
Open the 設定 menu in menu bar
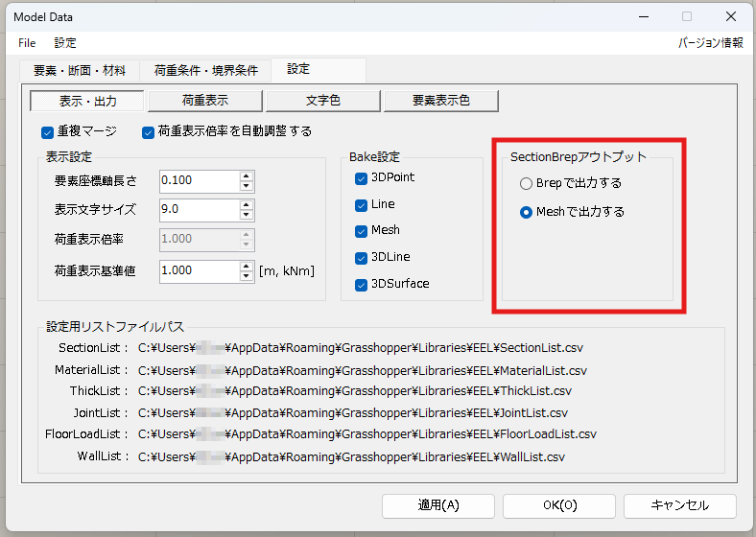tap(65, 43)
